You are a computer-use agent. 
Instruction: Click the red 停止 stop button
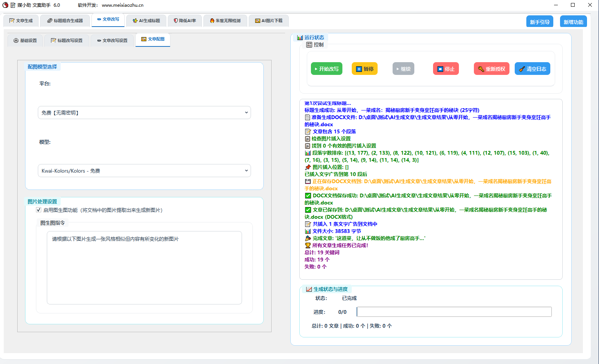tap(446, 69)
